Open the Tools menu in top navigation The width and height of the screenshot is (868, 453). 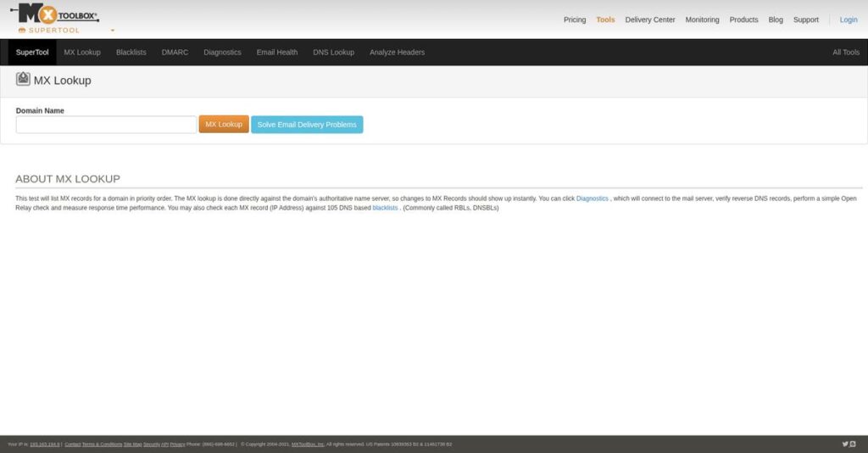point(605,20)
